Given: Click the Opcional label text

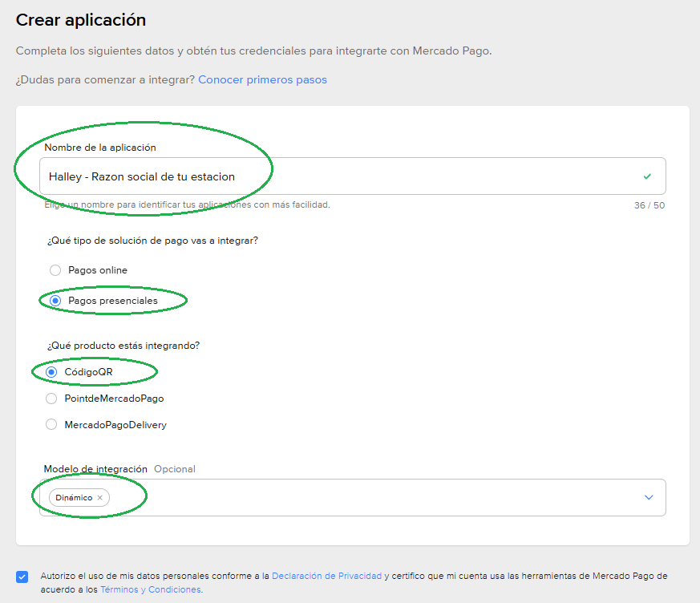Looking at the screenshot, I should click(175, 469).
